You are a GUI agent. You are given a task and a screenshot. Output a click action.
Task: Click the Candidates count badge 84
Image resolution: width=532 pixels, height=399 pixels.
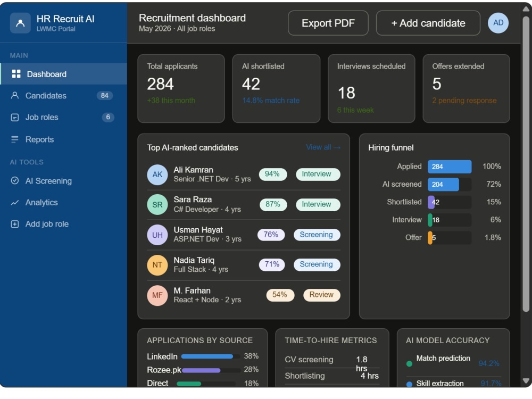[104, 96]
